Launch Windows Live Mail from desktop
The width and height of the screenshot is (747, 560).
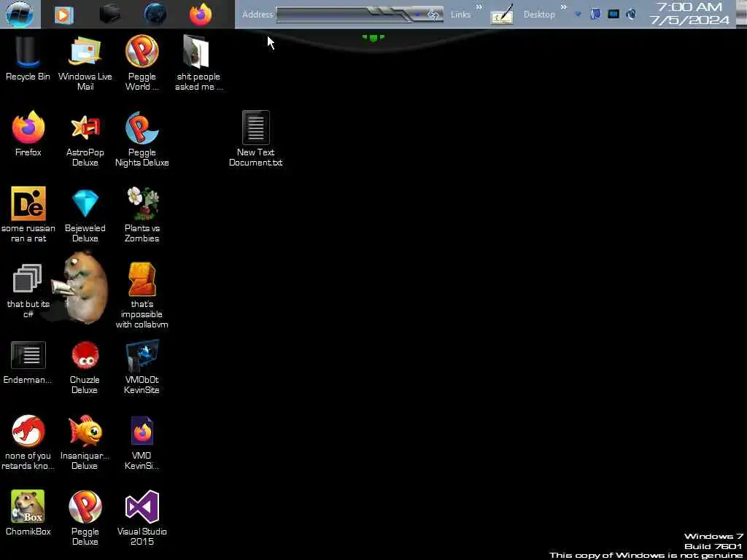point(85,63)
